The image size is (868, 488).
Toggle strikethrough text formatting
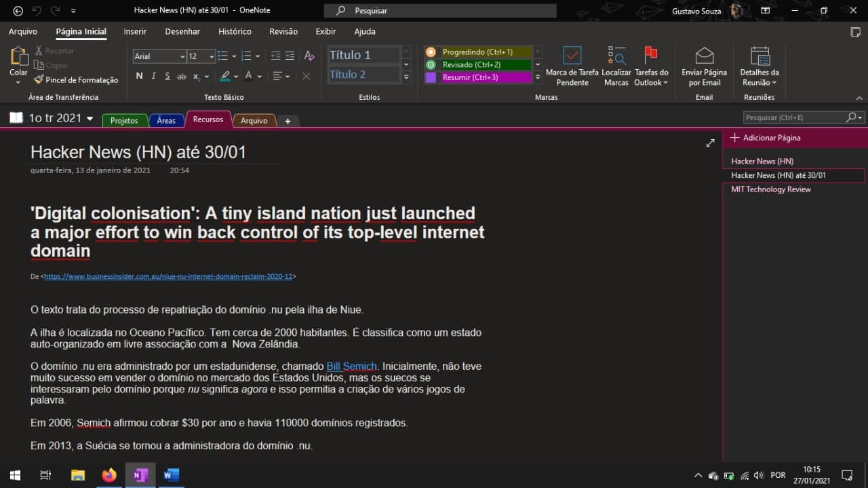pos(181,76)
